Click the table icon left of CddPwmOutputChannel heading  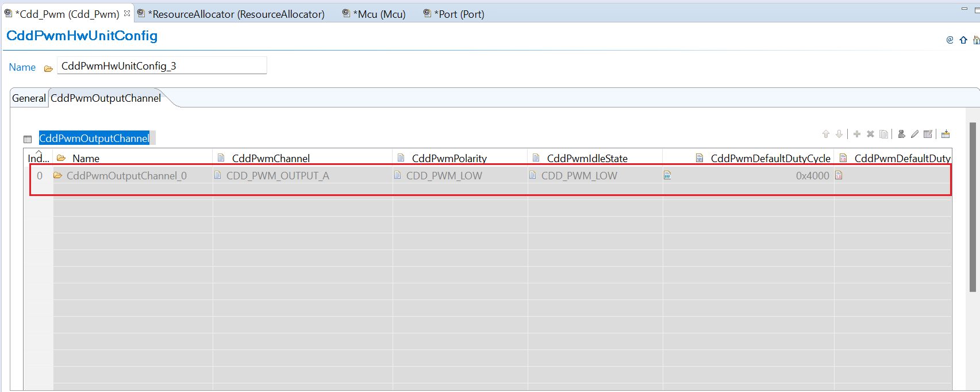[28, 139]
